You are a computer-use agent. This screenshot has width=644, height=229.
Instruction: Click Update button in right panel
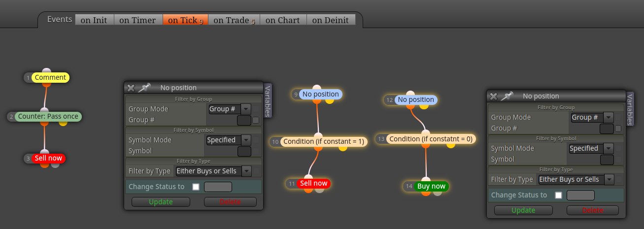(523, 210)
